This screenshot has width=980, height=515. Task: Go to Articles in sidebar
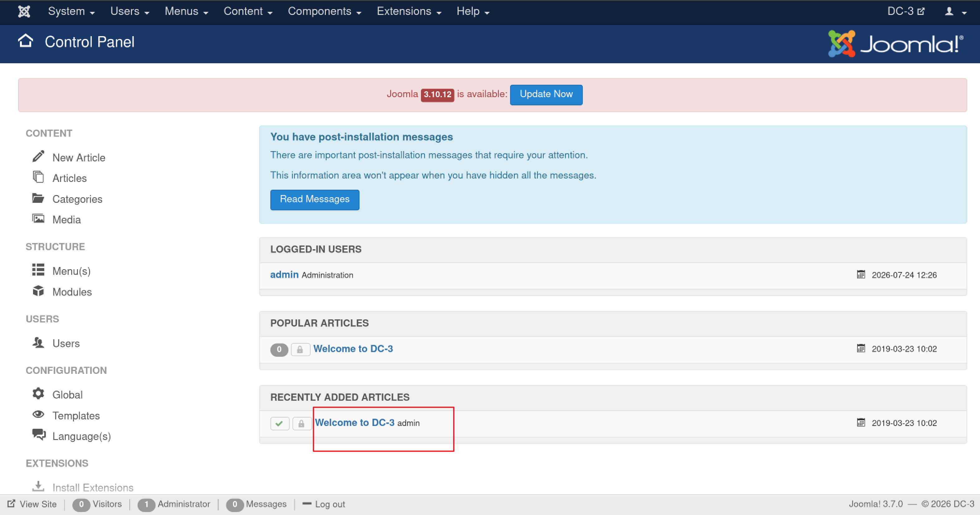coord(70,178)
